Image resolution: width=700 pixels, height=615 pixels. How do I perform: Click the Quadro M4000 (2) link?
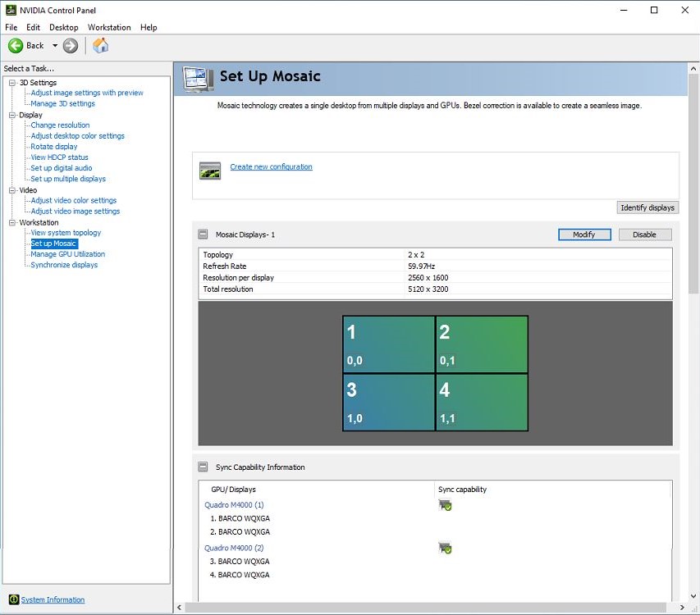click(235, 548)
